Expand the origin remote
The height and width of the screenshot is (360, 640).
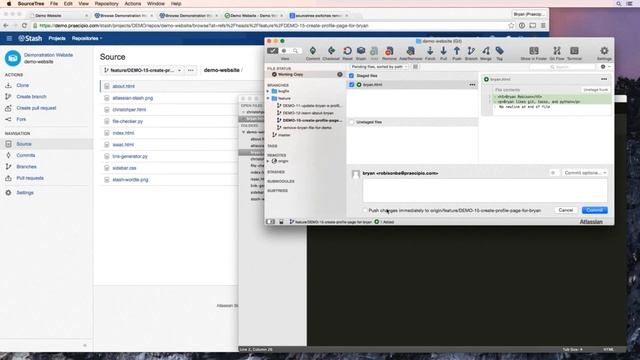point(268,161)
